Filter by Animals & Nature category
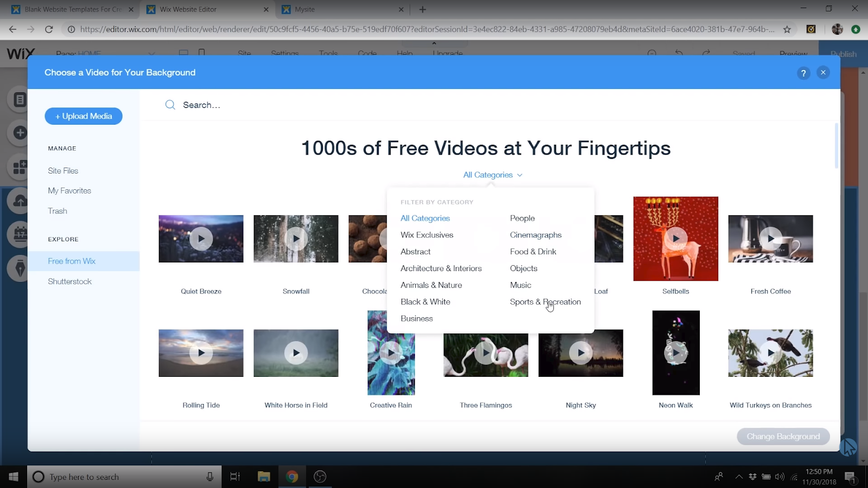868x488 pixels. click(431, 285)
